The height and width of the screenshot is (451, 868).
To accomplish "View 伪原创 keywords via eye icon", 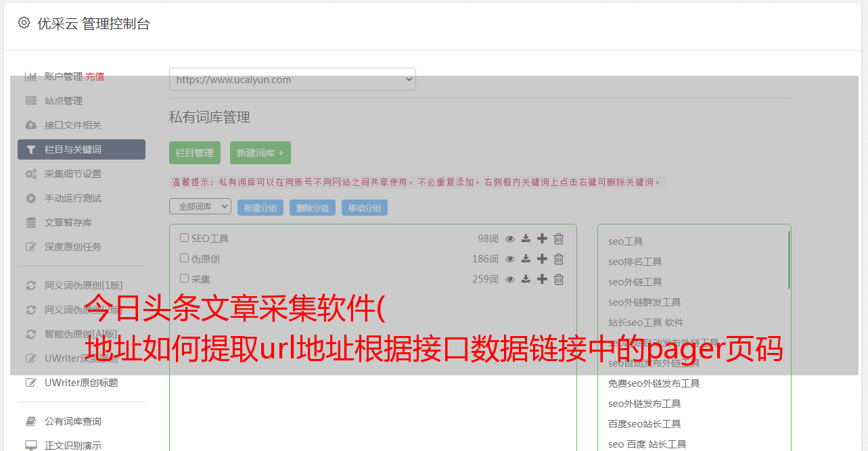I will [x=510, y=259].
